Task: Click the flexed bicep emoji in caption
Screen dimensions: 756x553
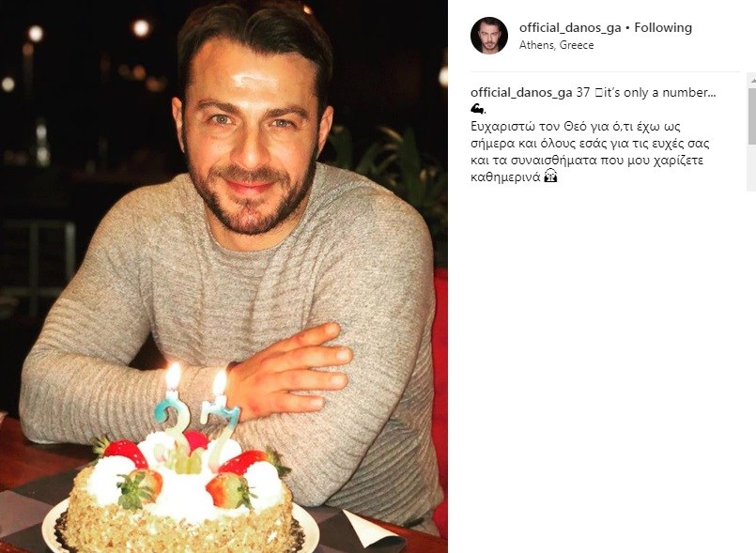Action: (477, 108)
